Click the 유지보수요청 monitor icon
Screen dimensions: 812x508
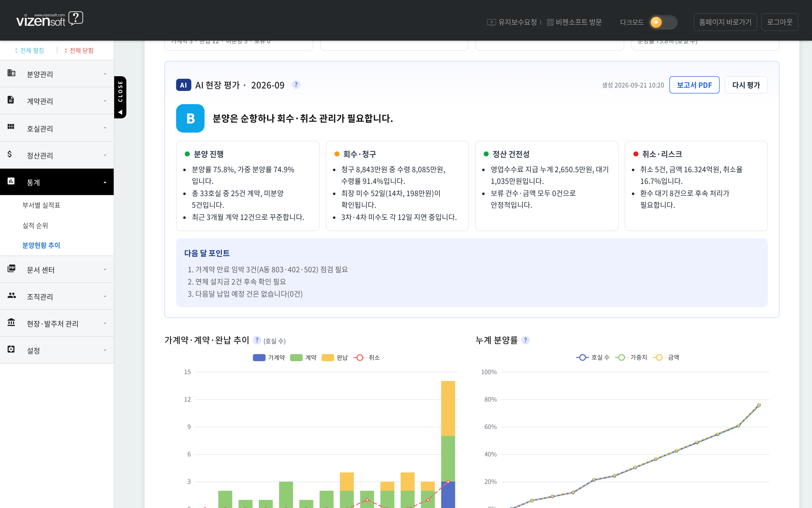click(491, 22)
